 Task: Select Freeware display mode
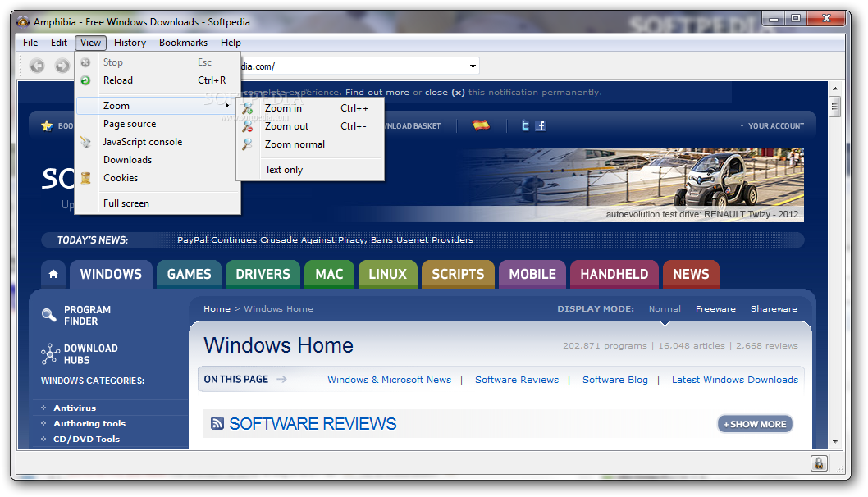coord(715,309)
